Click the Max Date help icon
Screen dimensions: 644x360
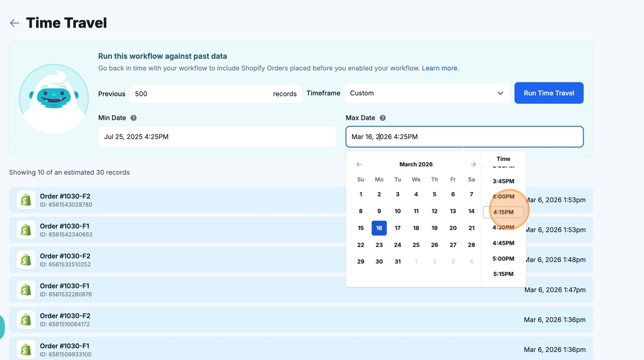point(382,118)
